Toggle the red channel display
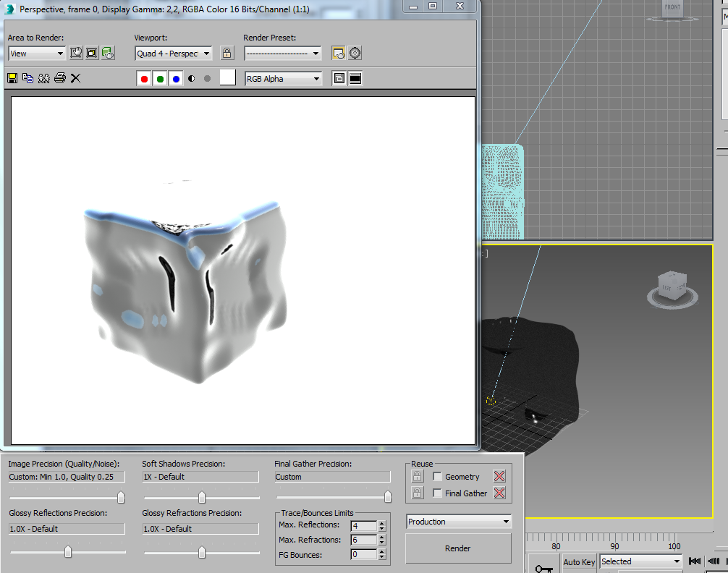This screenshot has width=728, height=573. 145,79
